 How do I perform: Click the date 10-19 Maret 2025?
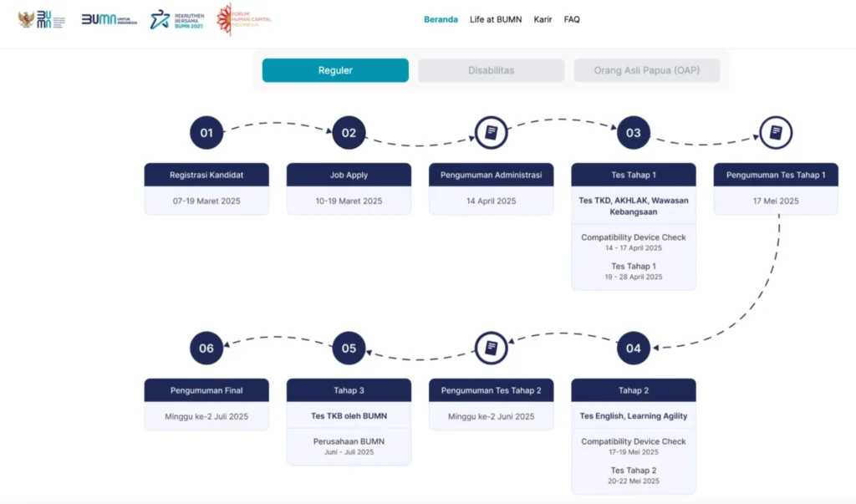(349, 201)
